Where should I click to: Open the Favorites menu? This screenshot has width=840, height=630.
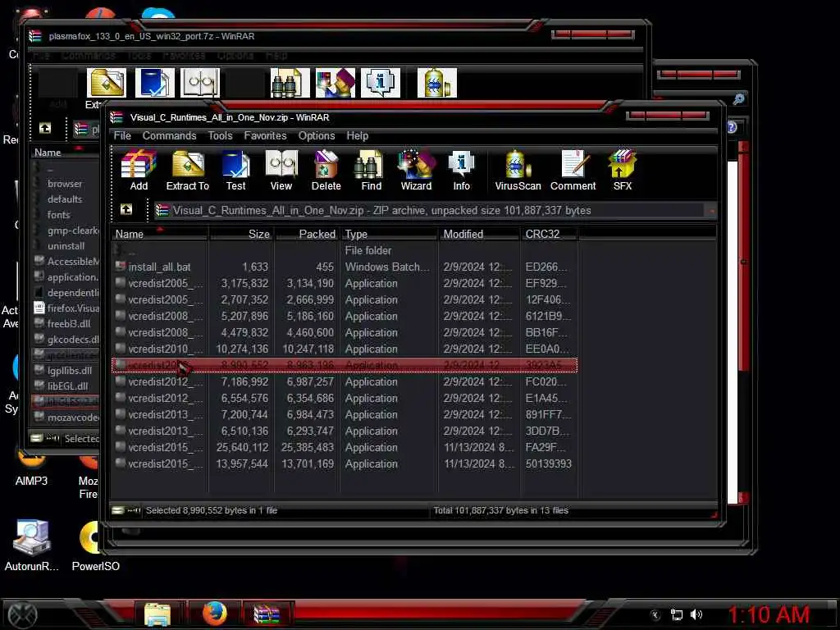coord(265,135)
